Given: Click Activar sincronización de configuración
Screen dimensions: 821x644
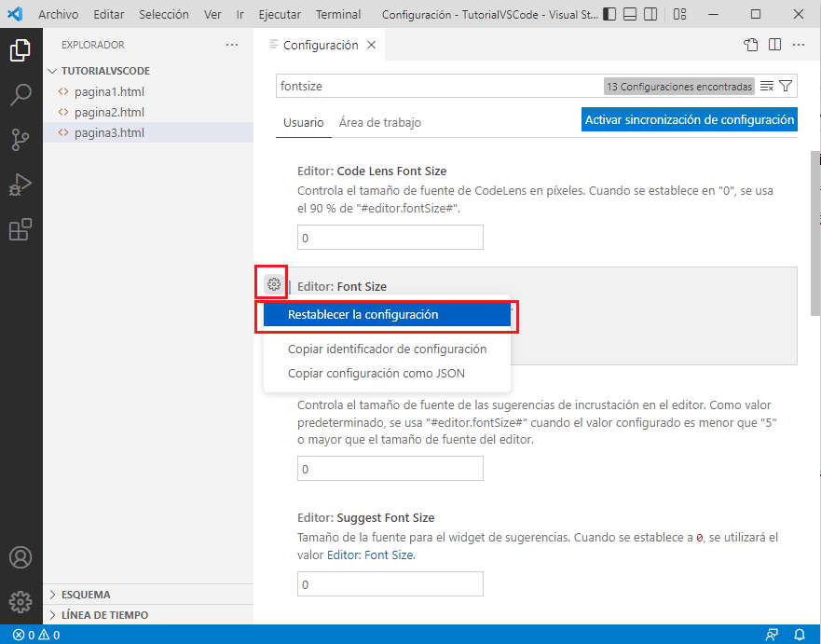Looking at the screenshot, I should 689,120.
